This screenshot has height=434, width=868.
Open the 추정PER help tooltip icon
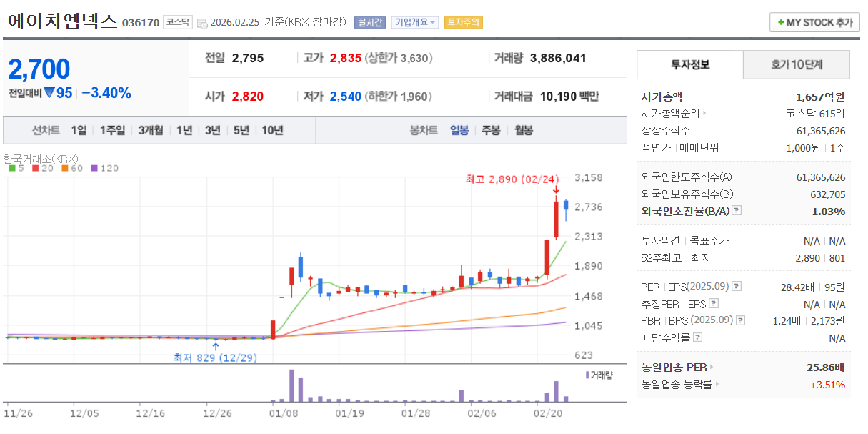click(714, 302)
